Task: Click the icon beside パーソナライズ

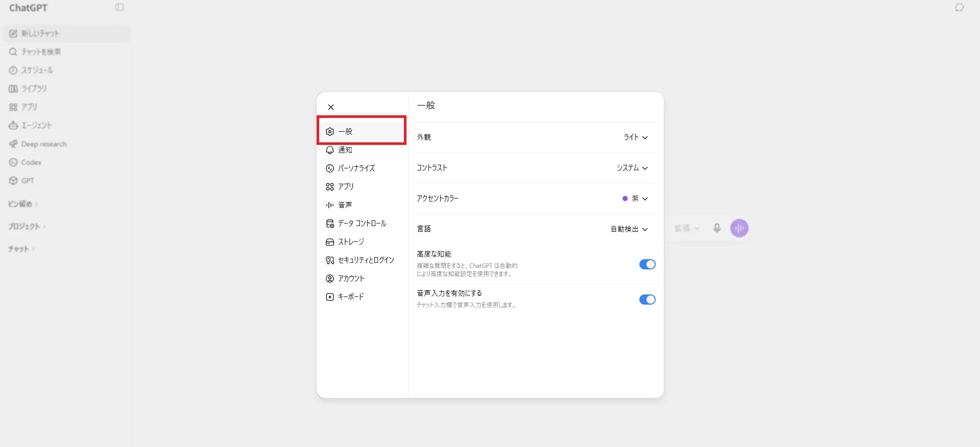Action: tap(330, 168)
